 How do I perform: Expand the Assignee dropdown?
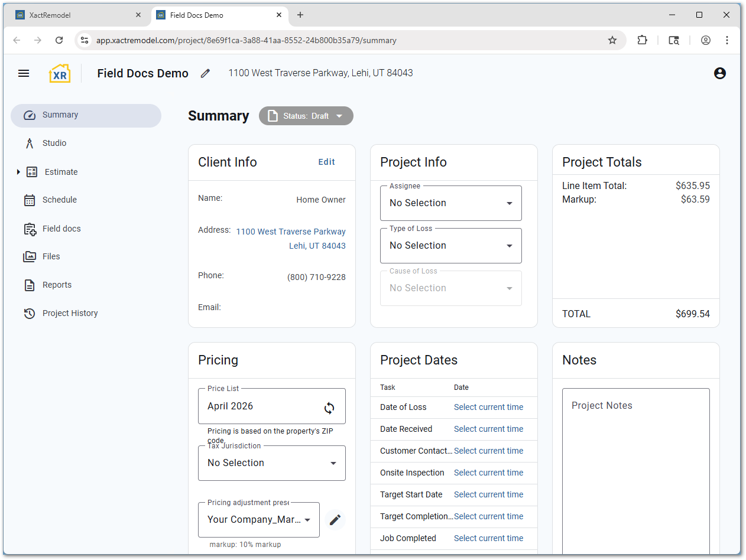pyautogui.click(x=450, y=203)
